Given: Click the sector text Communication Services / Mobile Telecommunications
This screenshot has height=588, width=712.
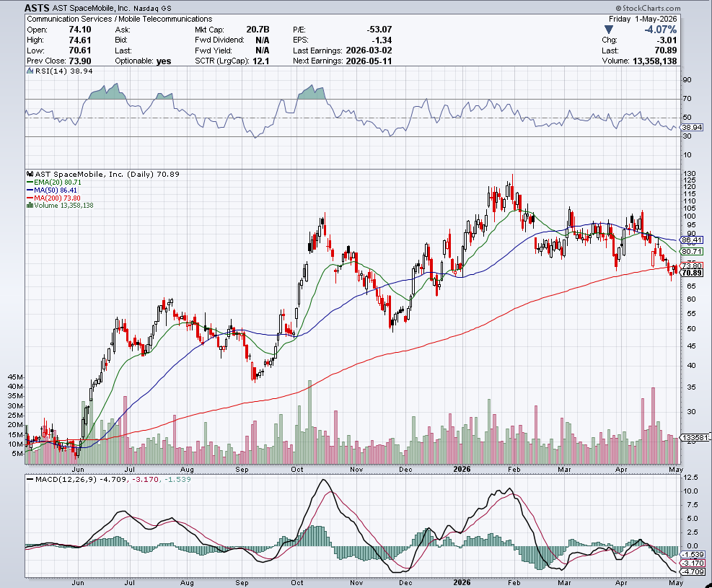Looking at the screenshot, I should 120,19.
